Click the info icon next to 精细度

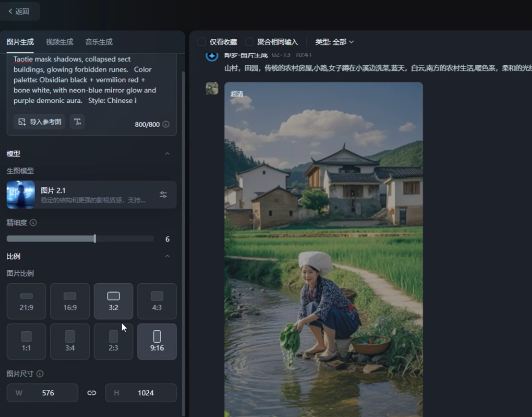pos(33,223)
